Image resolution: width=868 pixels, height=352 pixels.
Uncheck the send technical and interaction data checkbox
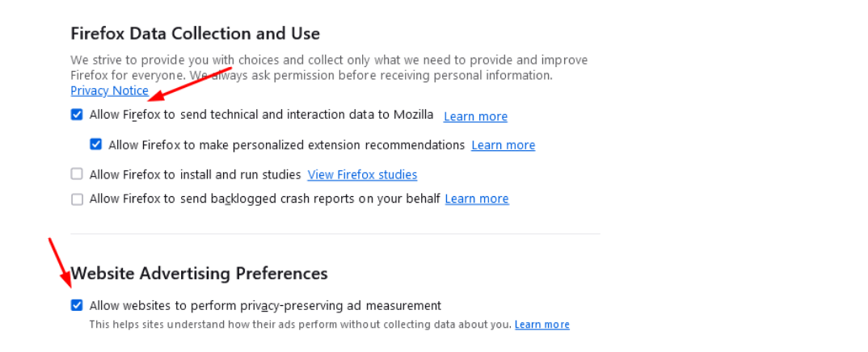77,115
